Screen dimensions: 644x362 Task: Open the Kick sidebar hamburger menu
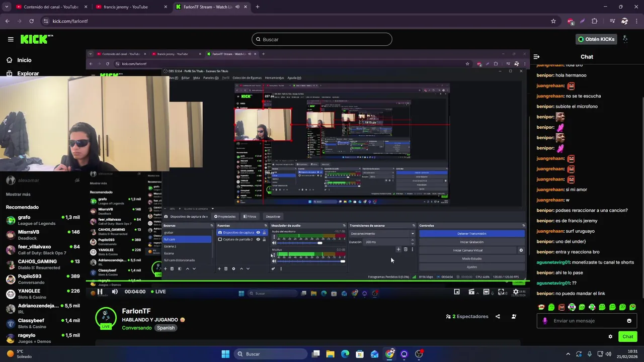[10, 39]
